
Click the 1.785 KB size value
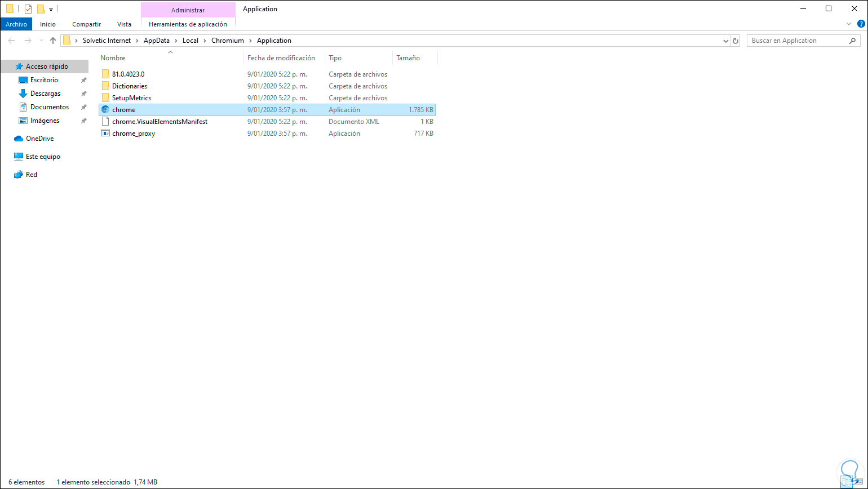click(421, 110)
